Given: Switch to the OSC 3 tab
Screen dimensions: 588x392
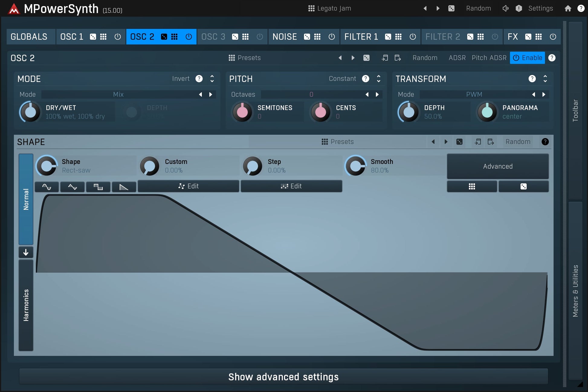Looking at the screenshot, I should [x=213, y=37].
